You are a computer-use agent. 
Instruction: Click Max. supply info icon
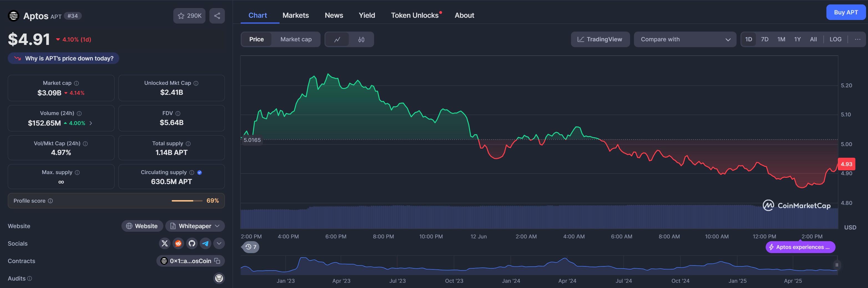pos(77,172)
